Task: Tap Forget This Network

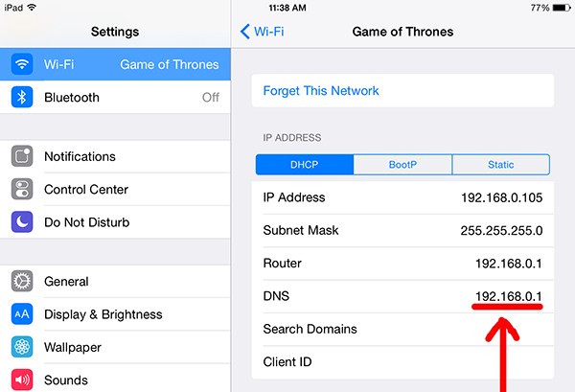Action: (402, 91)
